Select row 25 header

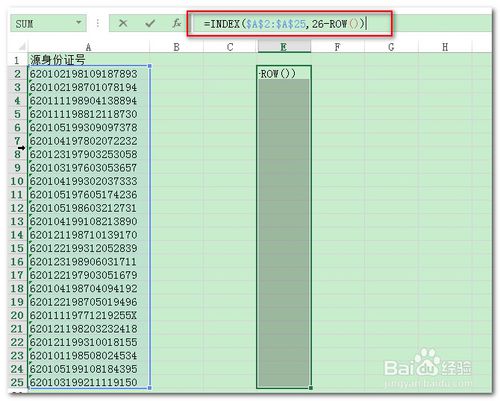(17, 382)
